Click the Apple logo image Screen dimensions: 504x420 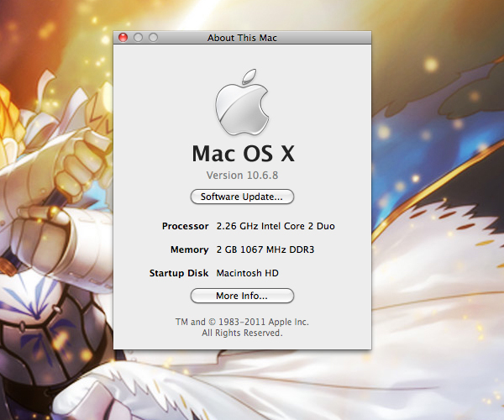click(x=242, y=102)
